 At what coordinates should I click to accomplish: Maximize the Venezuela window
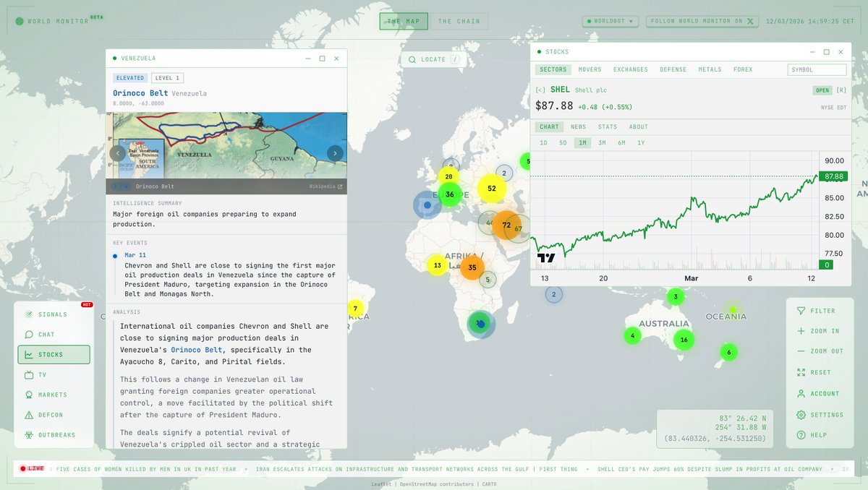coord(322,59)
